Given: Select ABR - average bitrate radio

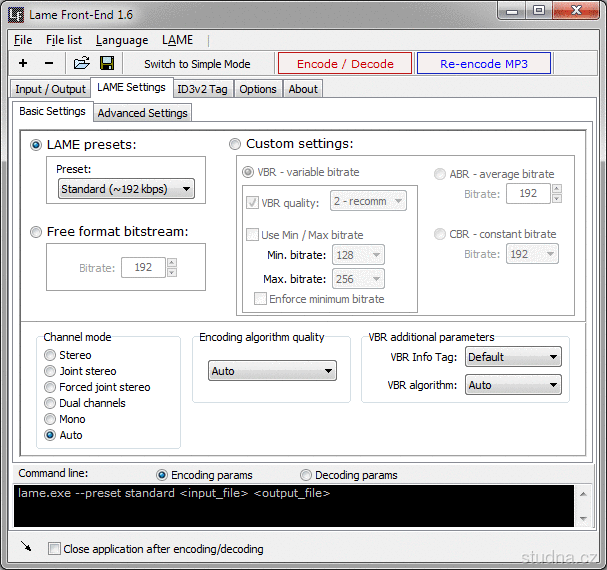Looking at the screenshot, I should (x=440, y=174).
